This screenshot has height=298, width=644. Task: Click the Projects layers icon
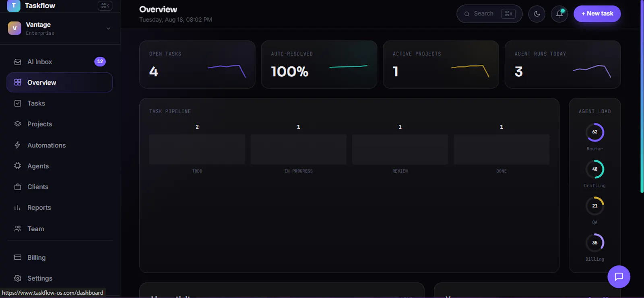pos(18,124)
